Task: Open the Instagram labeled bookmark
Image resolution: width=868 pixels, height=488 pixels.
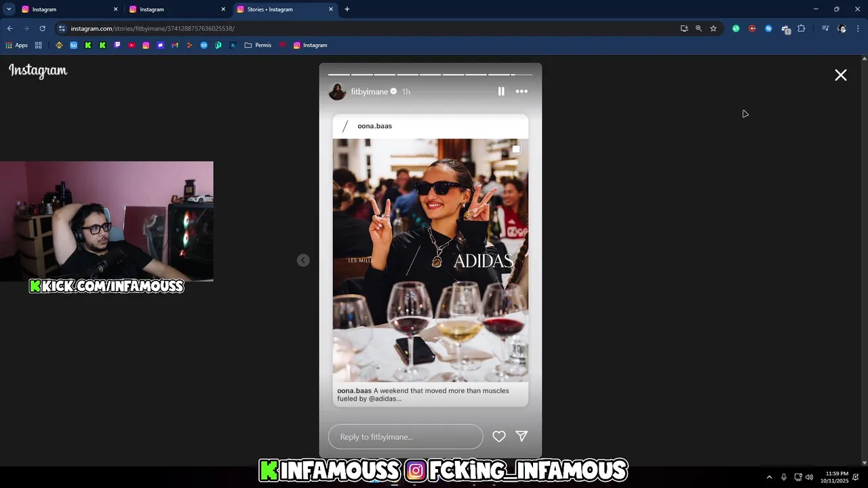Action: pyautogui.click(x=310, y=45)
